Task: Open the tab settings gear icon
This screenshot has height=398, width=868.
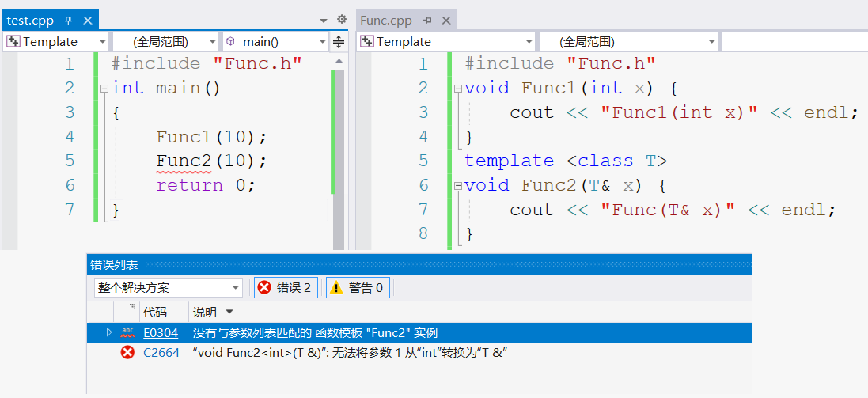Action: point(342,19)
